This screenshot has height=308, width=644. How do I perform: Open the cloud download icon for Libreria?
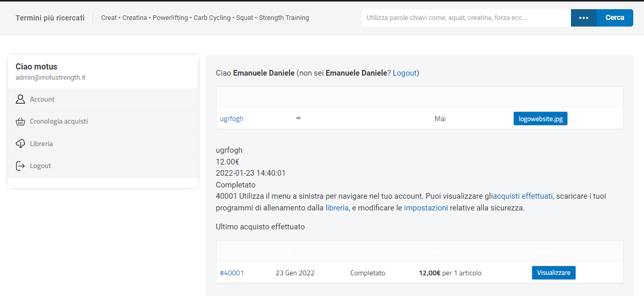pos(20,144)
